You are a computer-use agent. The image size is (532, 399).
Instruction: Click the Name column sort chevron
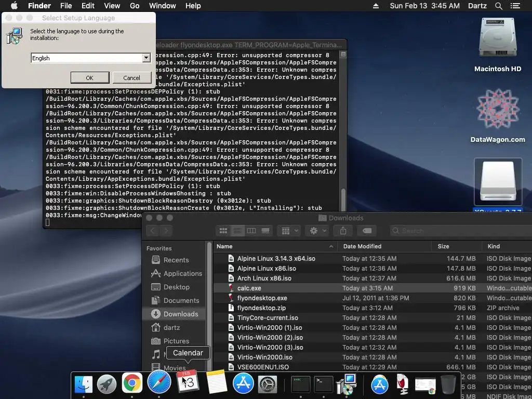(331, 246)
